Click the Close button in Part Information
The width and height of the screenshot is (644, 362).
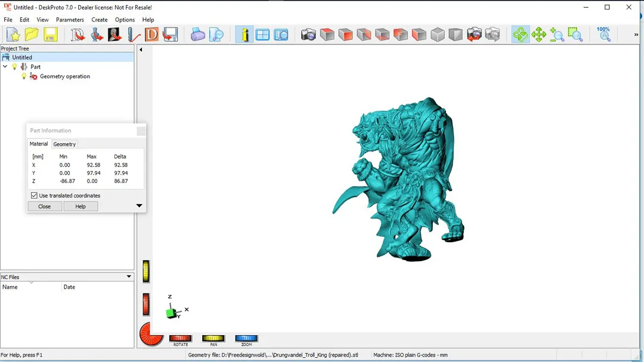pos(44,206)
